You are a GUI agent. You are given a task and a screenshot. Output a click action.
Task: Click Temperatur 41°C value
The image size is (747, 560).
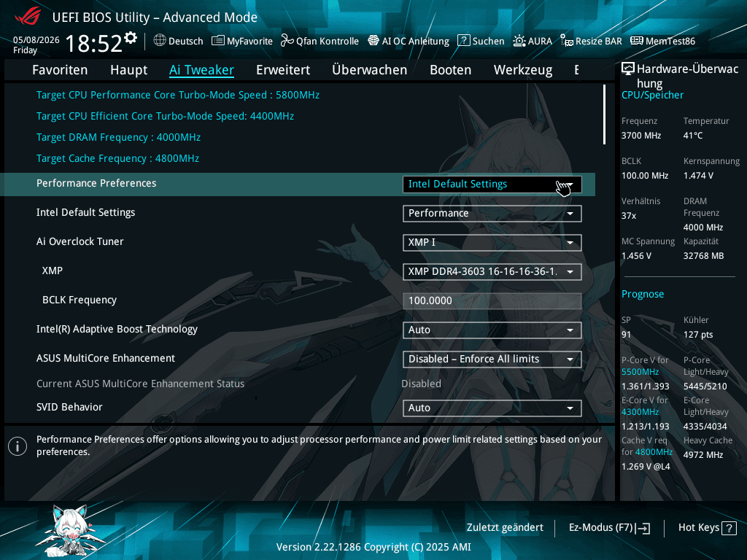click(x=693, y=136)
